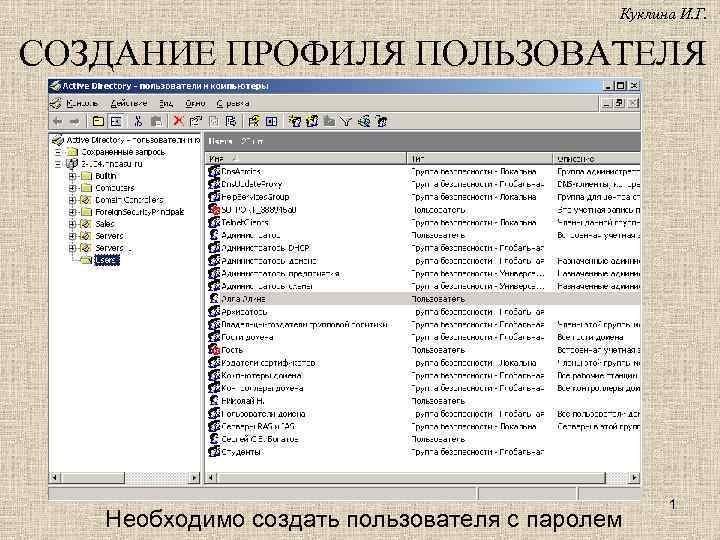Click the Create new organizational unit icon
The image size is (720, 540).
point(329,121)
